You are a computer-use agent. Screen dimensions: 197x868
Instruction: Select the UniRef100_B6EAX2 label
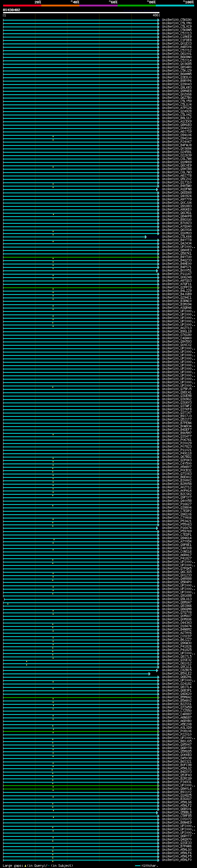pyautogui.click(x=177, y=477)
